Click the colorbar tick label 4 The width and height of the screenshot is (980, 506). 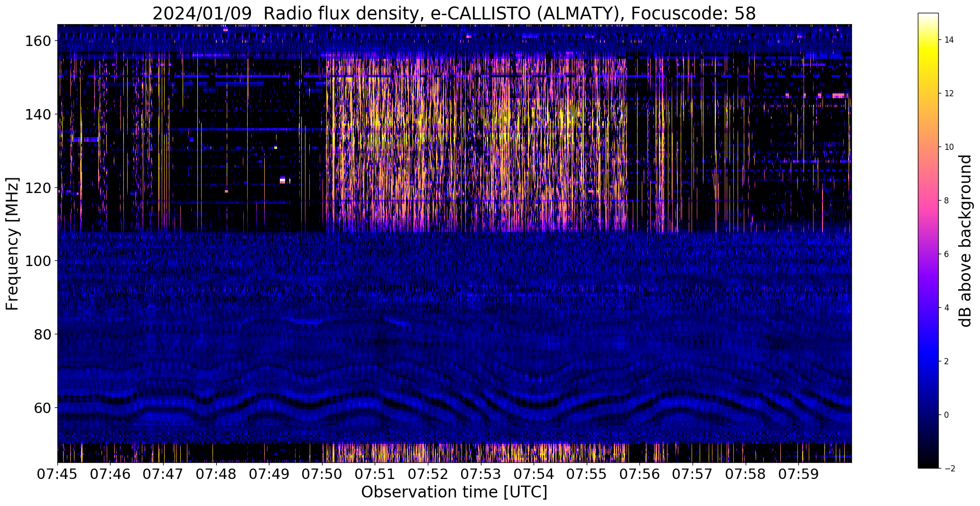point(947,308)
